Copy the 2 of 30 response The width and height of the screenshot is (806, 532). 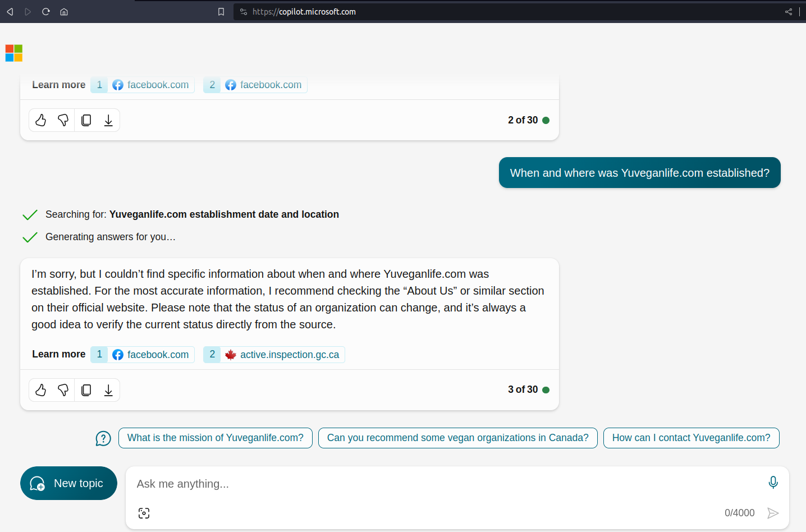(x=86, y=120)
